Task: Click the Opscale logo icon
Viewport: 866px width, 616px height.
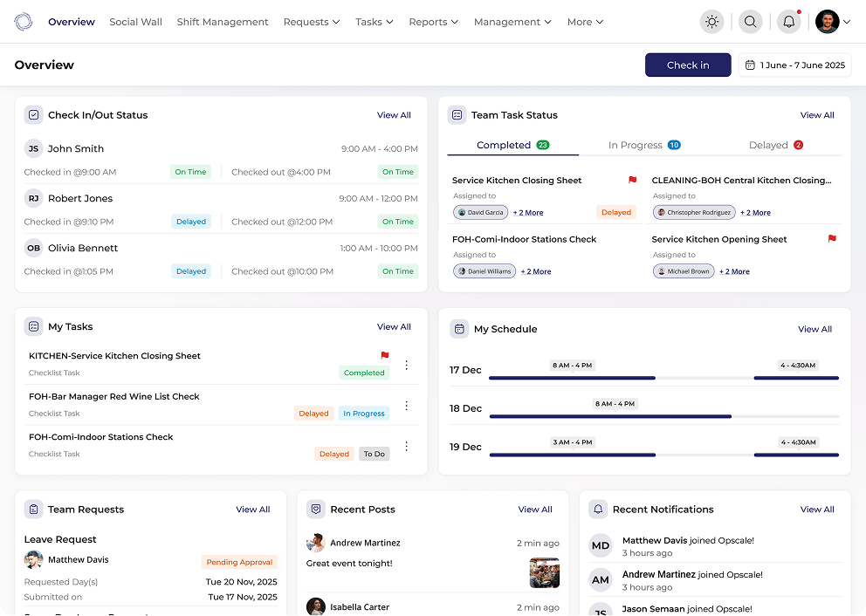Action: (24, 22)
